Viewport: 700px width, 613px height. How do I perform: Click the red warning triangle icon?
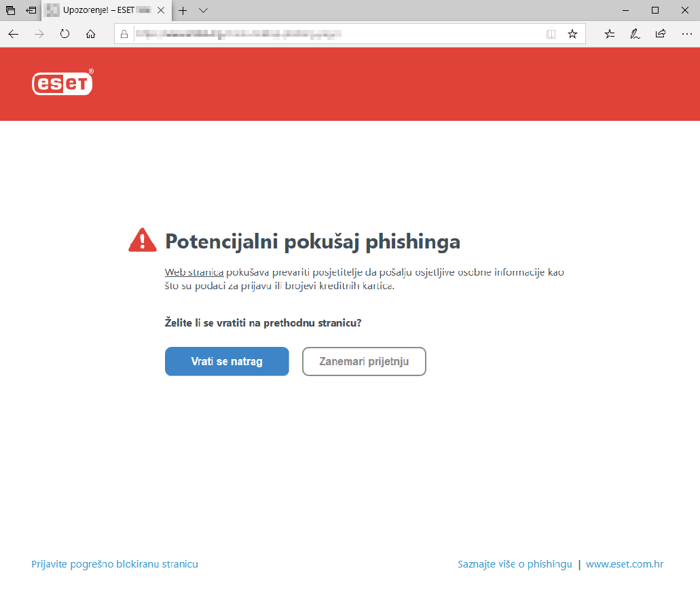tap(142, 239)
